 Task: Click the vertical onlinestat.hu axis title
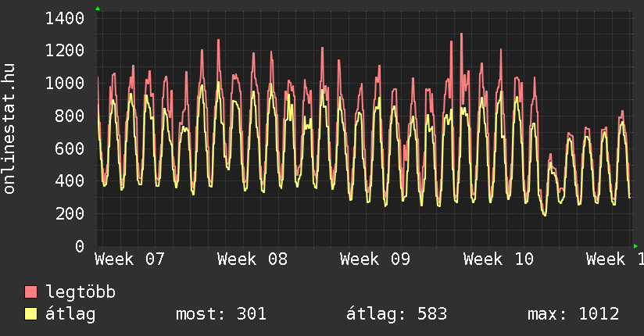(10, 130)
